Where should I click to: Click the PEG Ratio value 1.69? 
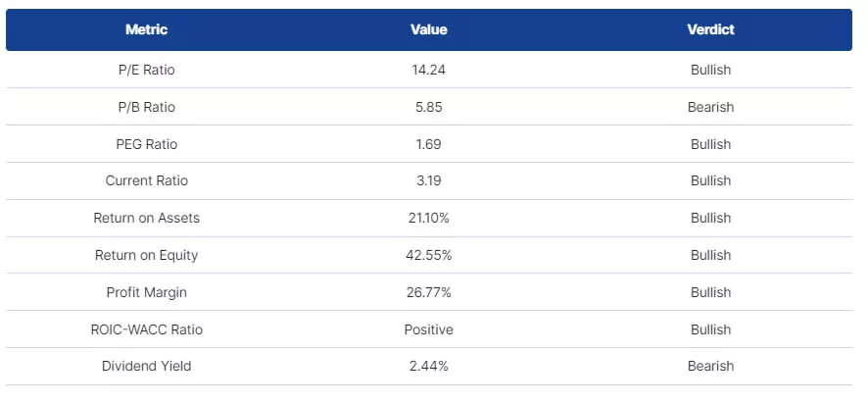tap(428, 144)
